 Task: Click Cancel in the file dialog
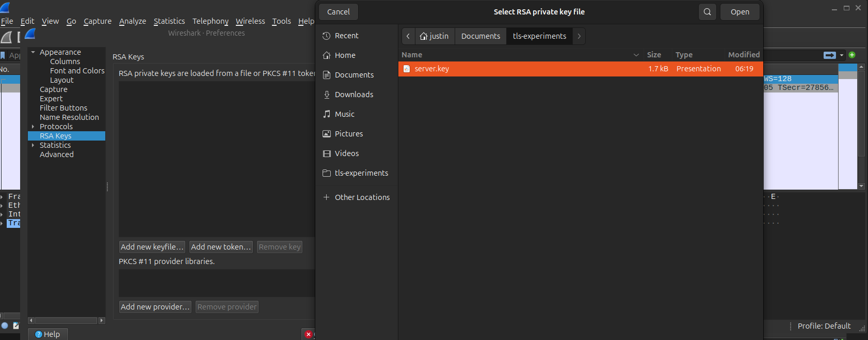[x=338, y=12]
